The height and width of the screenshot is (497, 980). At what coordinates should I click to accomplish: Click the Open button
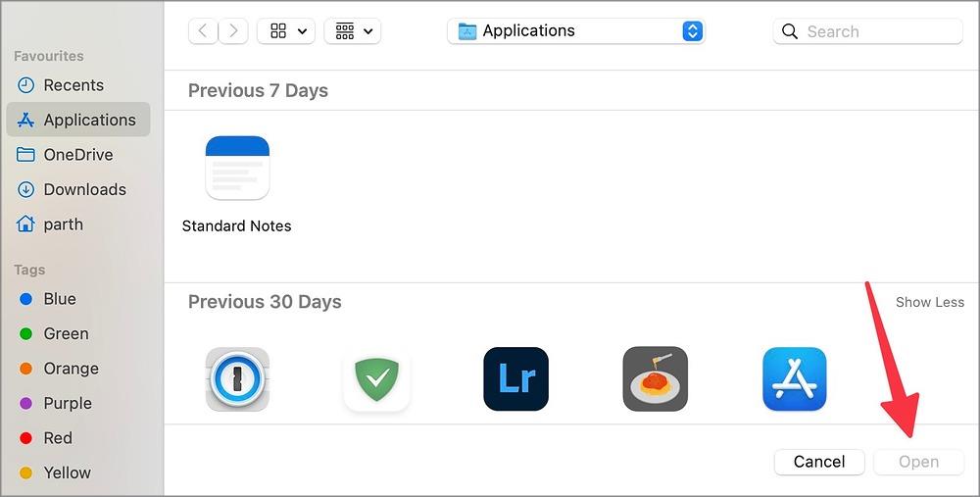[x=919, y=462]
